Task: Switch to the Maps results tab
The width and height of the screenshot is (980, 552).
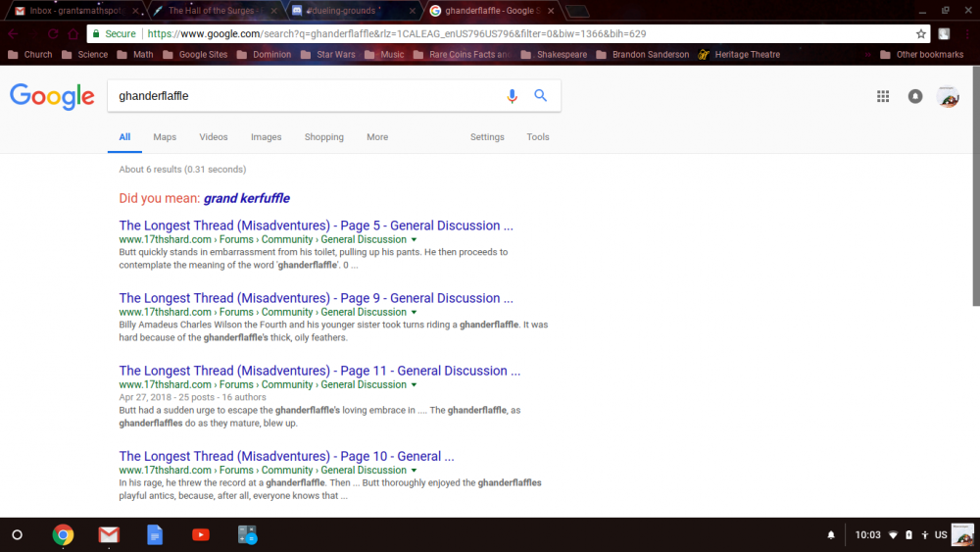Action: point(165,137)
